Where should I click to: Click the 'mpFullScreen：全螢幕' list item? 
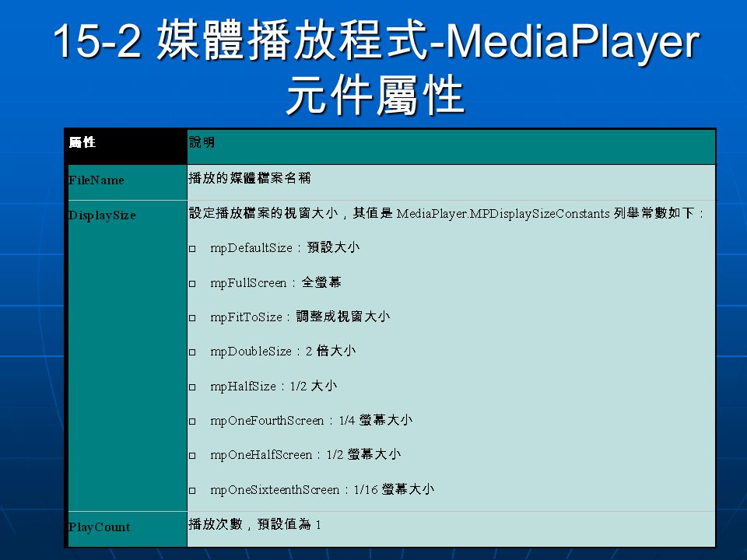point(275,282)
